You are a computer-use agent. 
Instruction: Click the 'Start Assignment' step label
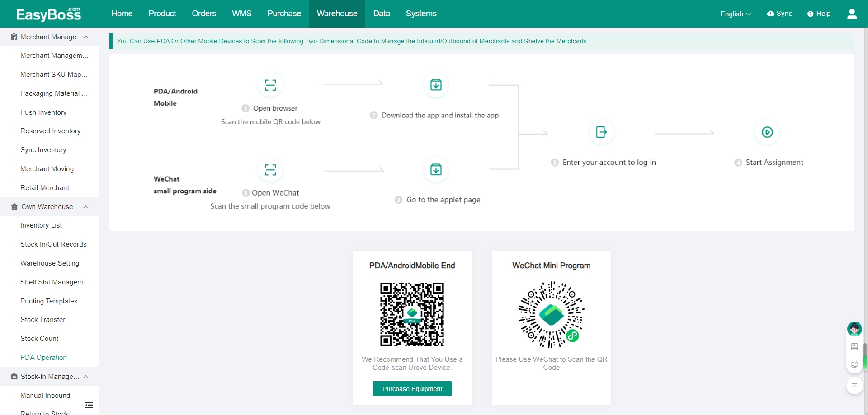click(774, 163)
